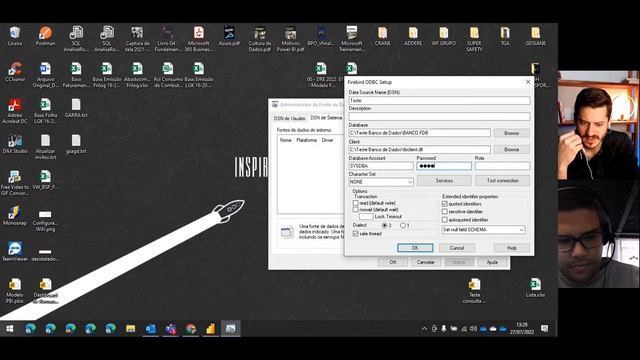The height and width of the screenshot is (360, 640).
Task: Select the CCleaner desktop shortcut
Action: [15, 72]
